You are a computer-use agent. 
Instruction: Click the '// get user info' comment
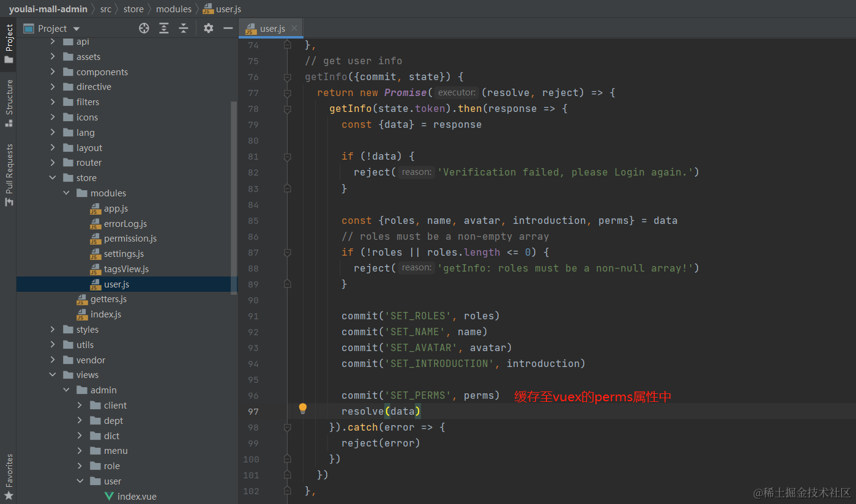pos(354,61)
